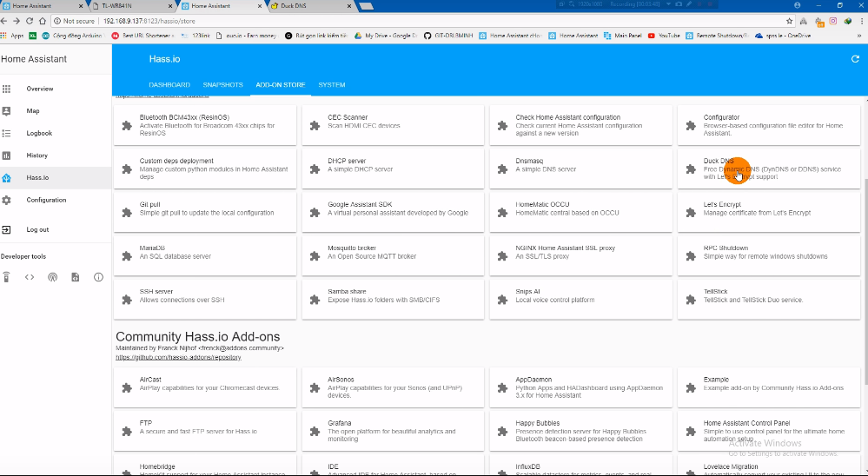The height and width of the screenshot is (476, 868).
Task: Switch to the SNAPSHOTS tab
Action: click(222, 84)
